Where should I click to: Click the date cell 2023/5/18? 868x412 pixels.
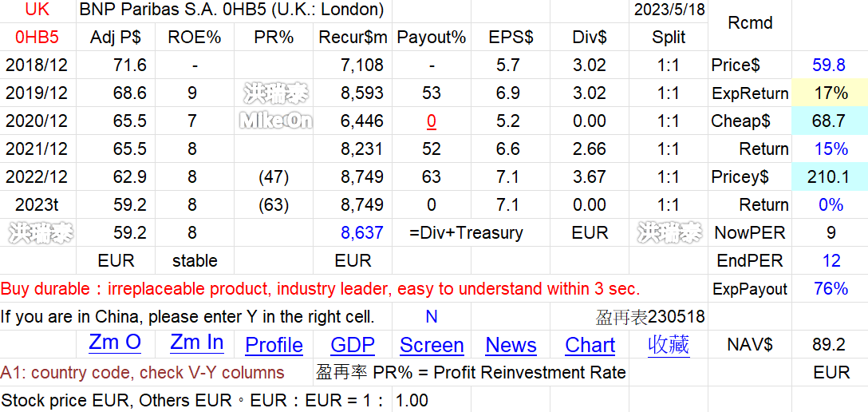tap(669, 10)
